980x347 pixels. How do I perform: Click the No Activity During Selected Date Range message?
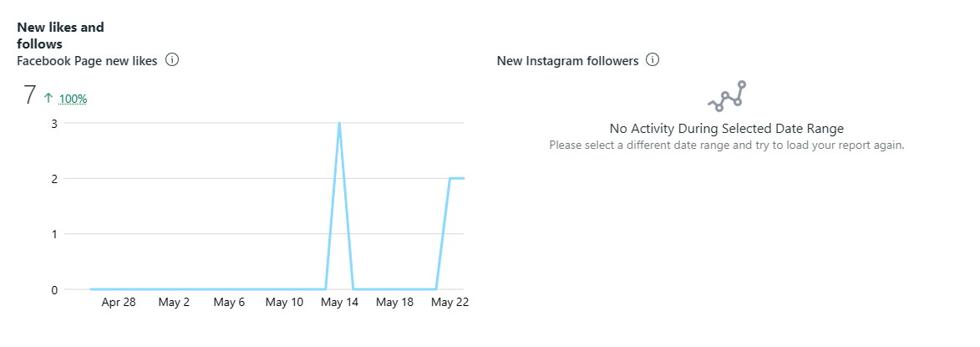(x=726, y=129)
